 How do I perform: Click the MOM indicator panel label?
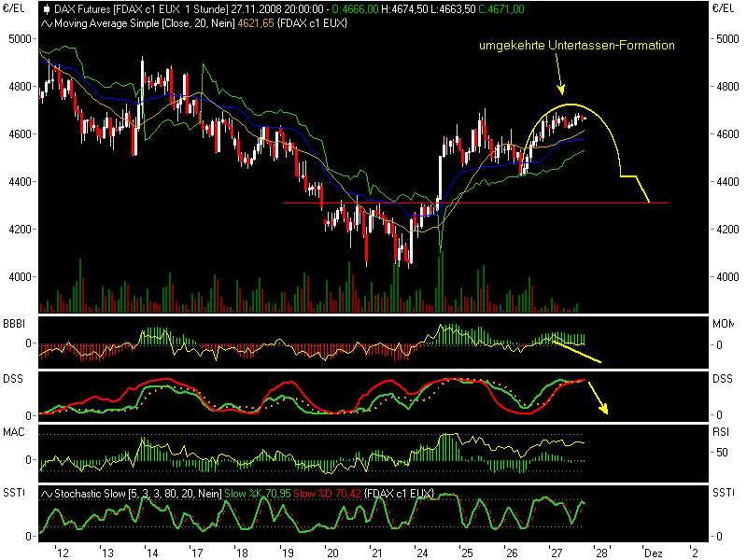coord(723,324)
